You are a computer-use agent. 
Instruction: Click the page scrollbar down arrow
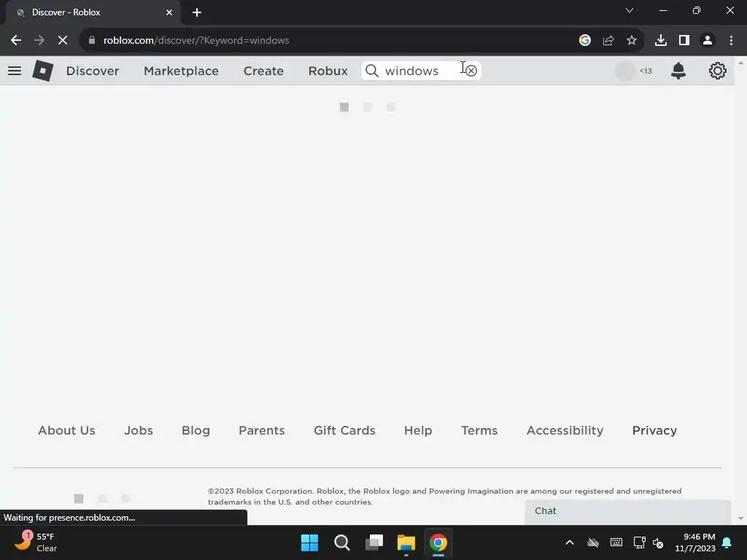(x=740, y=518)
